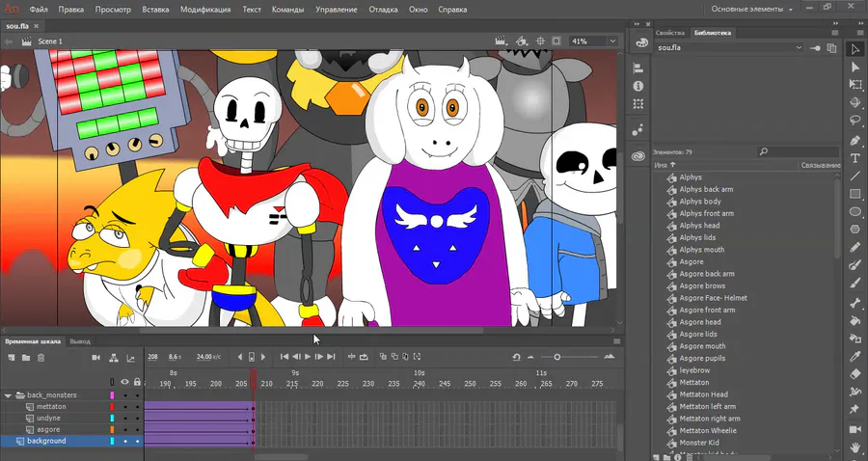Open the timeline panel options menu
Screen dimensions: 868x461
coord(616,341)
